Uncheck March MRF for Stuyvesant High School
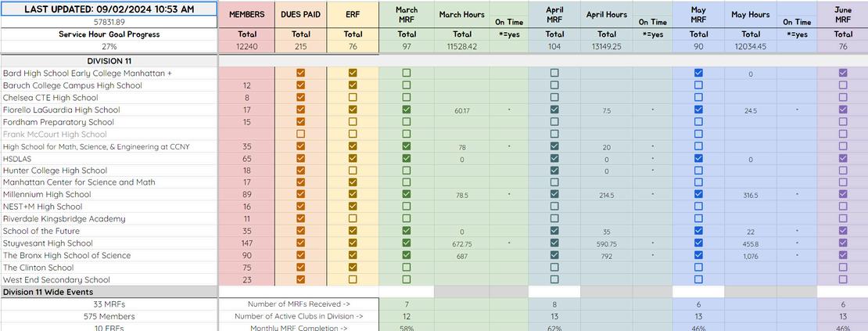Screen dimensions: 868x331 (x=407, y=243)
